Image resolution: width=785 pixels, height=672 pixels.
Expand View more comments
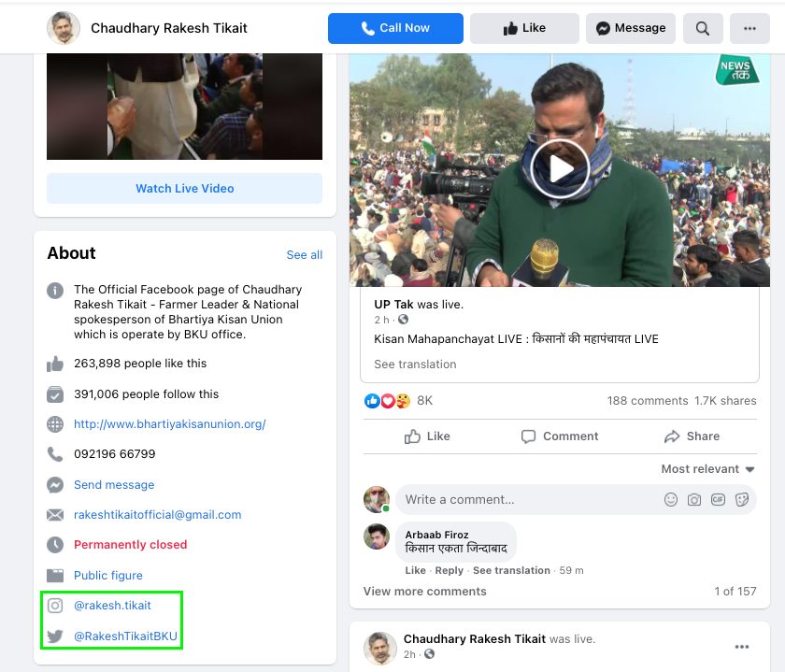tap(424, 592)
